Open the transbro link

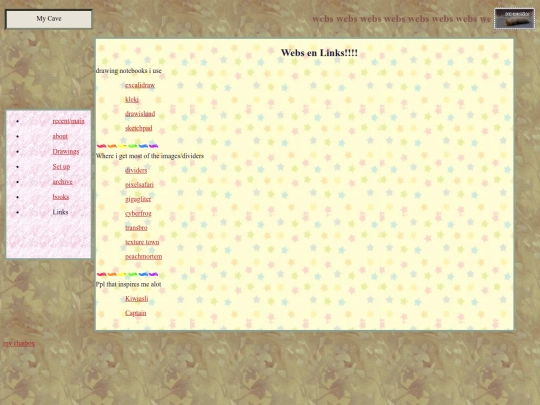136,228
